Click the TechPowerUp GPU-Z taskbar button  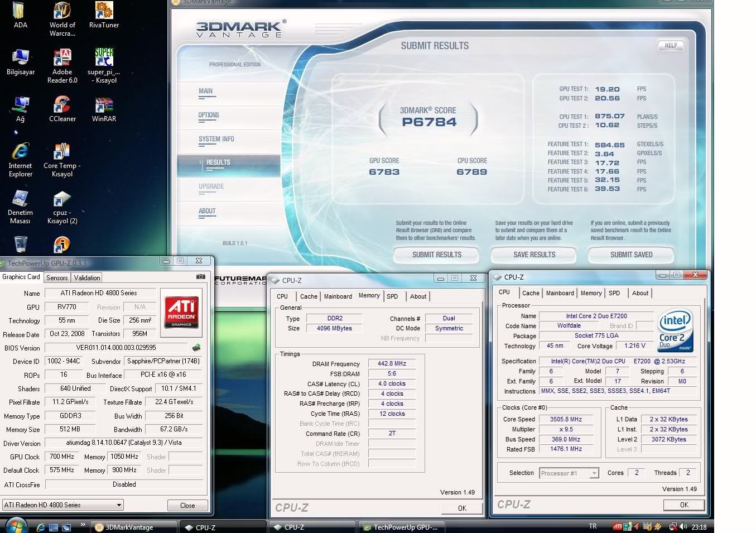(401, 527)
